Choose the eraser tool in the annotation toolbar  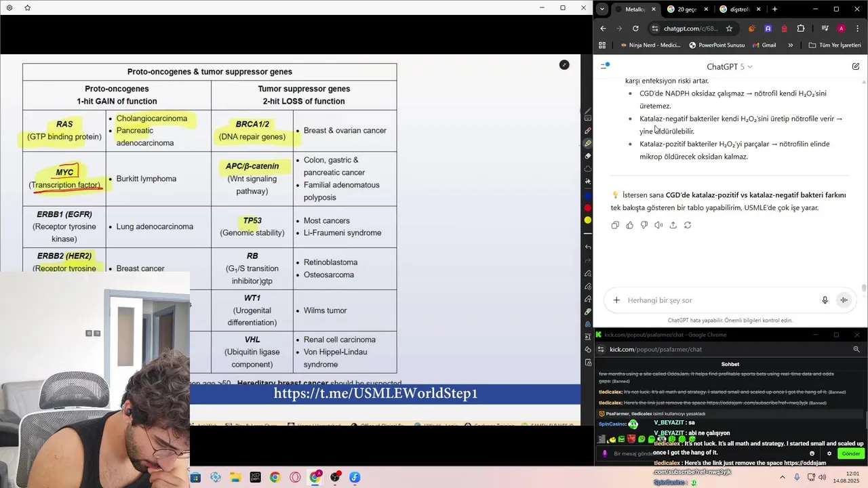[x=588, y=156]
